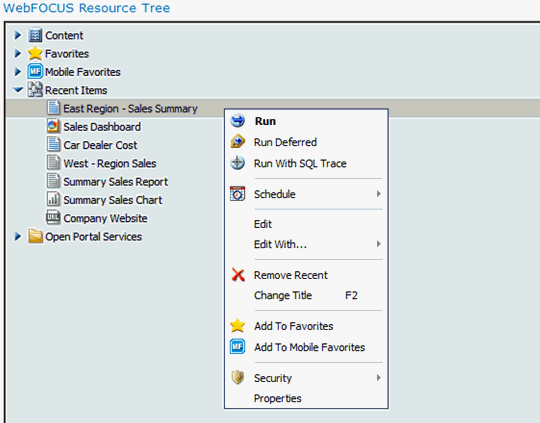Click the Sales Dashboard icon in tree
Screen dimensions: 540x423
(x=53, y=126)
